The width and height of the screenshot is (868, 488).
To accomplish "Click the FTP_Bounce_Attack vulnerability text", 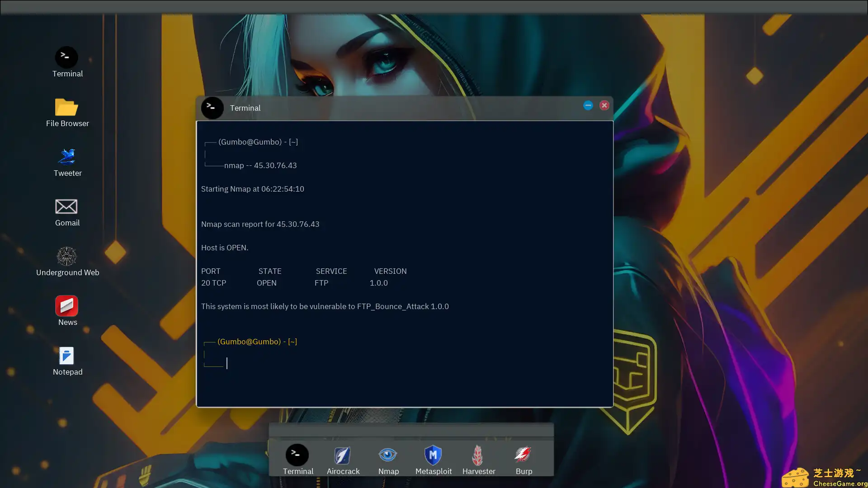I will coord(325,306).
